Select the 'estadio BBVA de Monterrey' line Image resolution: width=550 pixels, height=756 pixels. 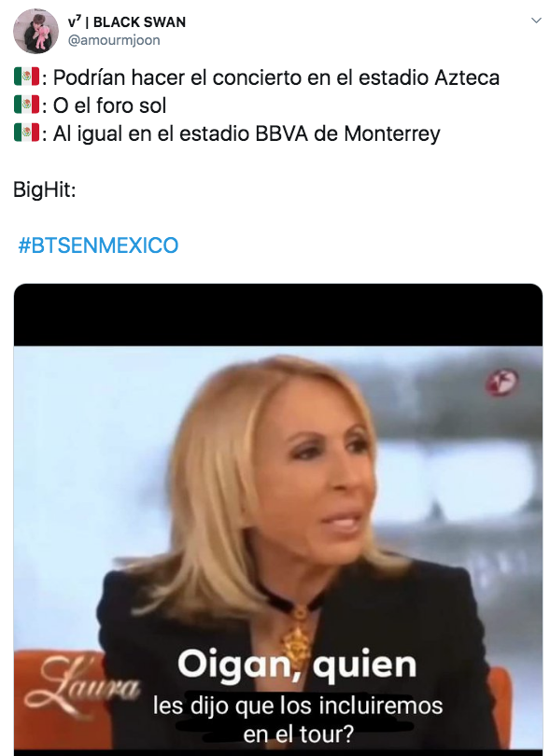[x=247, y=134]
